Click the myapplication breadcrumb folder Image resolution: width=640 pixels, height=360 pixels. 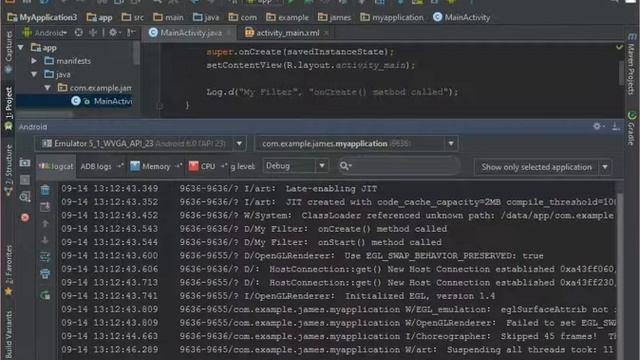click(x=392, y=17)
